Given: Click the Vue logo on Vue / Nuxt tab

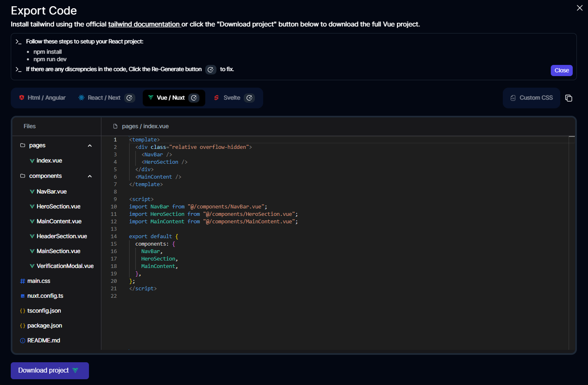Looking at the screenshot, I should [x=151, y=98].
